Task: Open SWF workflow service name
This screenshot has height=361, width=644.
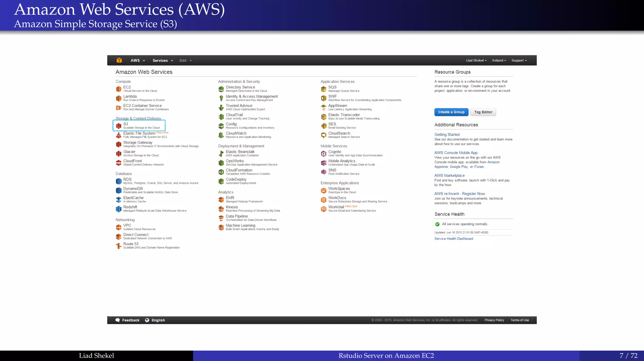Action: 332,96
